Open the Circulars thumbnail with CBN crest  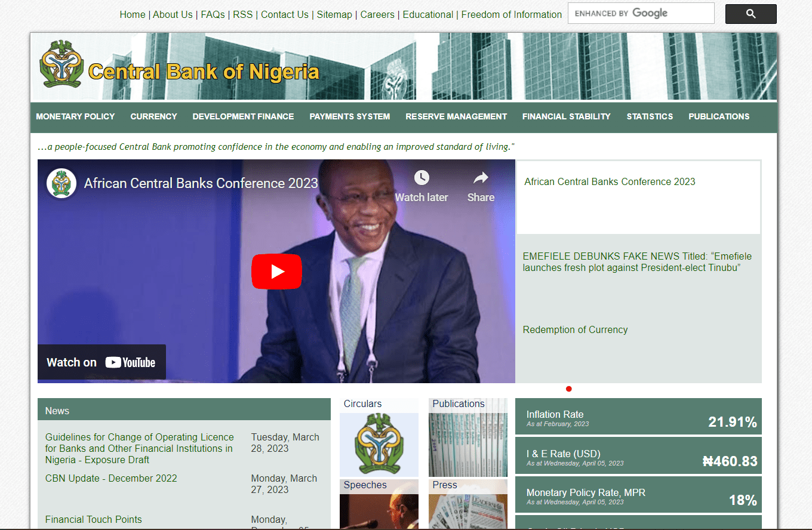pos(379,437)
